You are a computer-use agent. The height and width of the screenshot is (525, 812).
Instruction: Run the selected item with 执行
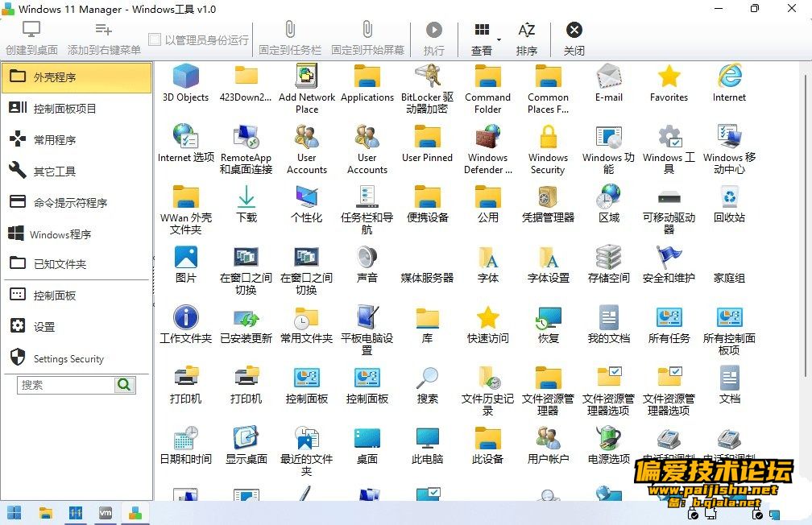tap(434, 39)
